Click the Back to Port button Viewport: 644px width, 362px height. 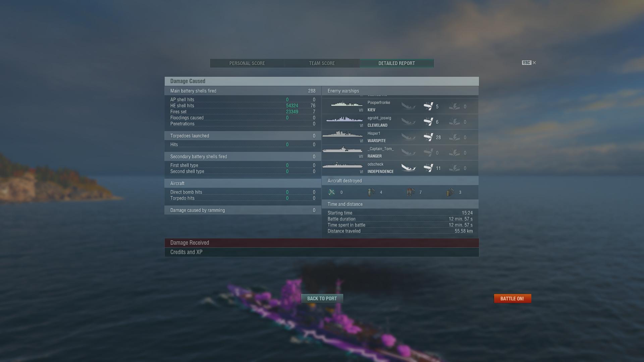(x=322, y=298)
